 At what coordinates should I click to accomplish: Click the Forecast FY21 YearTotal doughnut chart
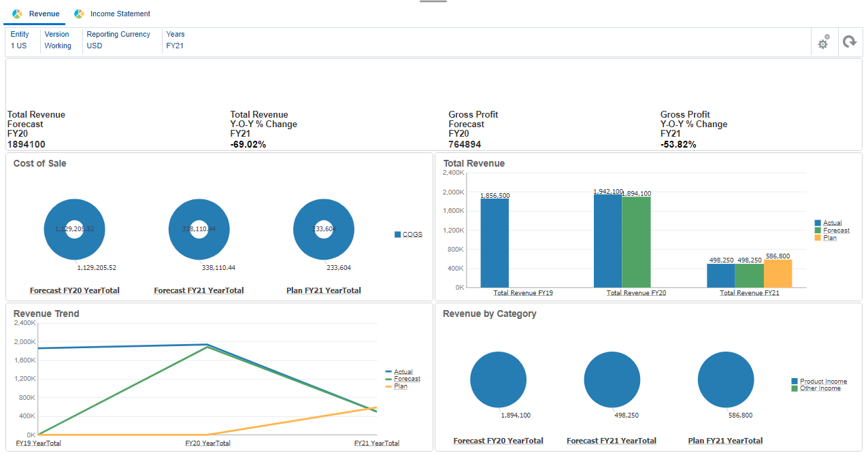click(x=199, y=229)
